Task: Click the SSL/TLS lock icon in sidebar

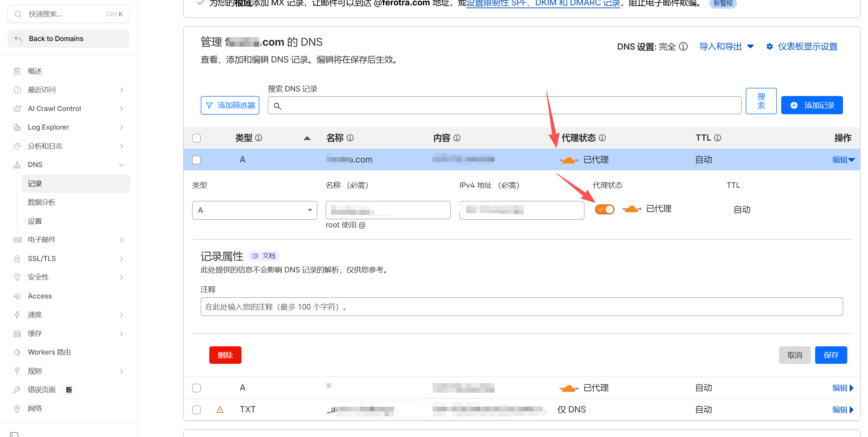Action: pos(17,259)
